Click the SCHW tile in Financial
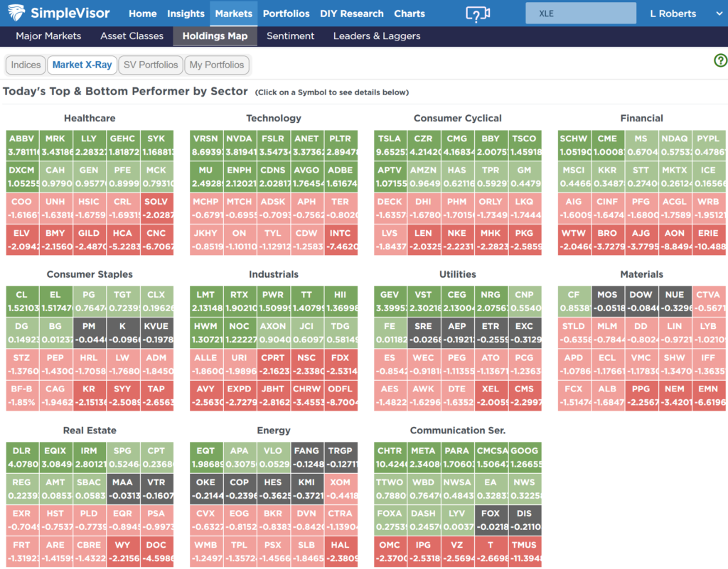728x569 pixels. coord(574,145)
